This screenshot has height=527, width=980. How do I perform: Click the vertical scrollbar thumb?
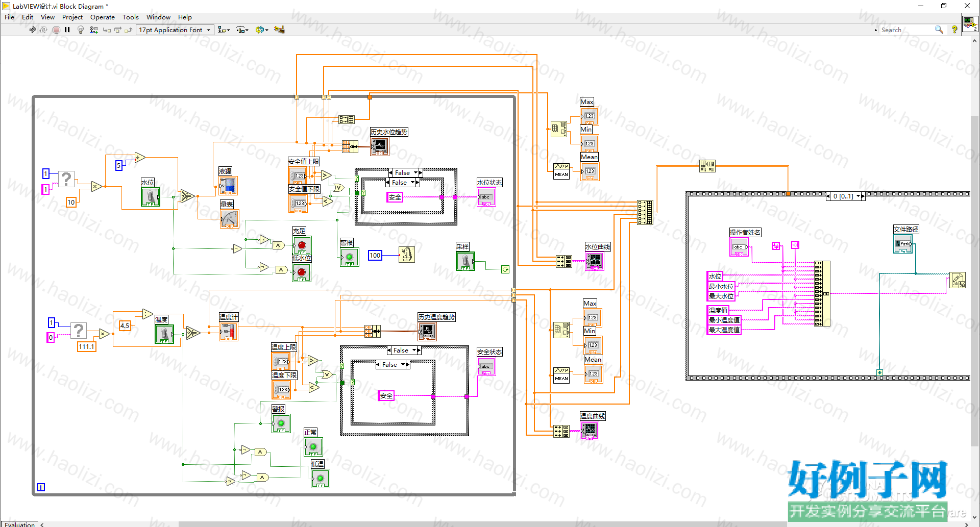coord(975,281)
